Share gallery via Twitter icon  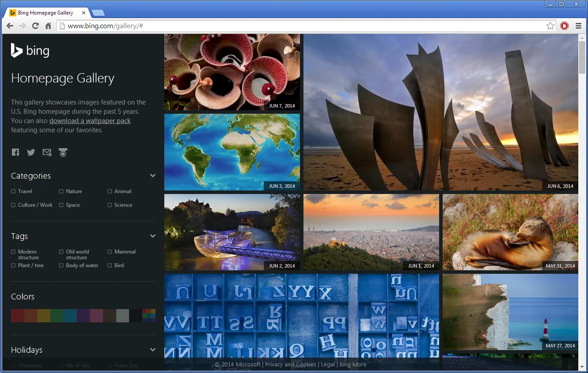coord(31,152)
